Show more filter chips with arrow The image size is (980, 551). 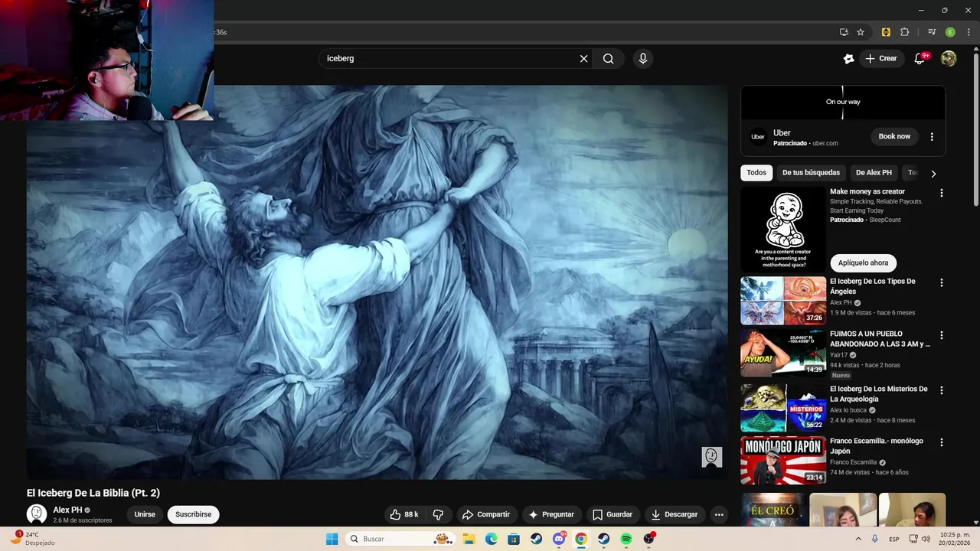coord(933,174)
